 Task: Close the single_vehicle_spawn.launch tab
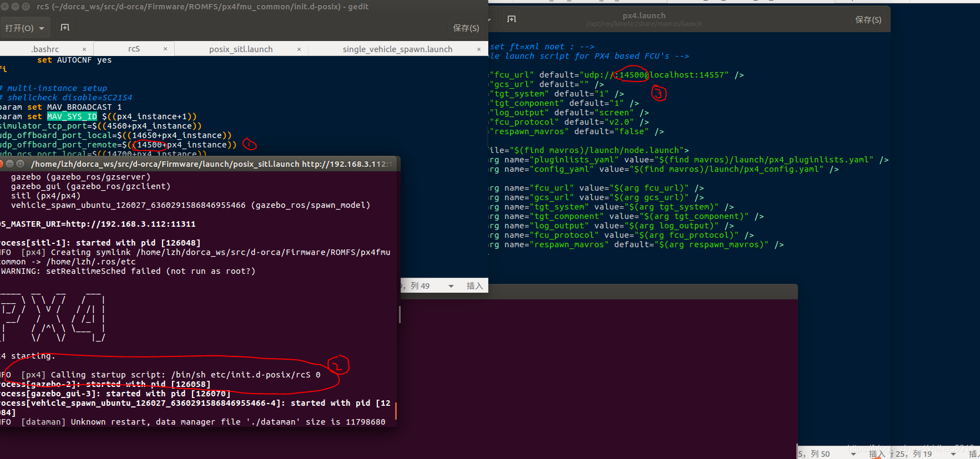[479, 49]
